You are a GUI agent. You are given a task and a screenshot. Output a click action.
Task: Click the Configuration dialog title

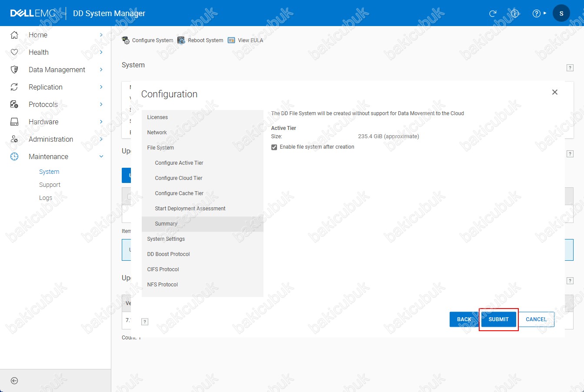pyautogui.click(x=169, y=94)
